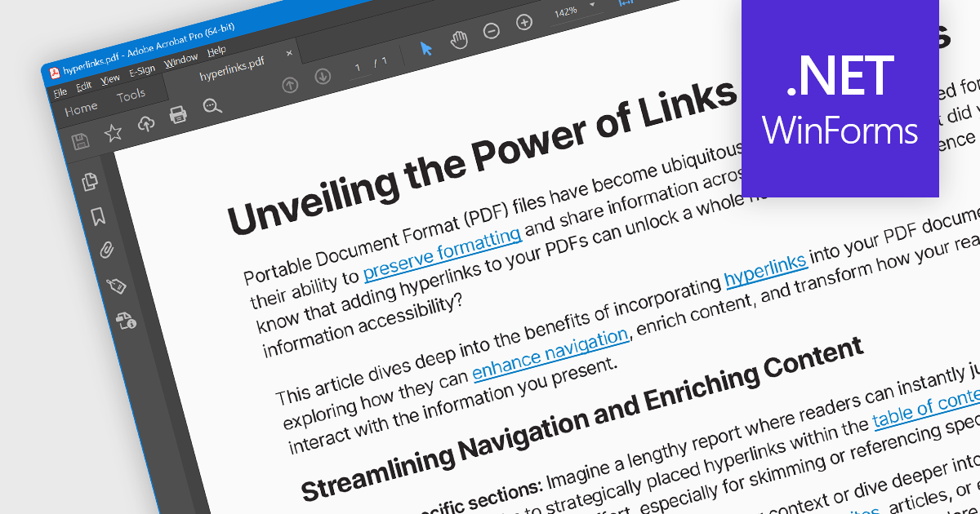
Task: Select the Selection arrow tool
Action: (426, 48)
